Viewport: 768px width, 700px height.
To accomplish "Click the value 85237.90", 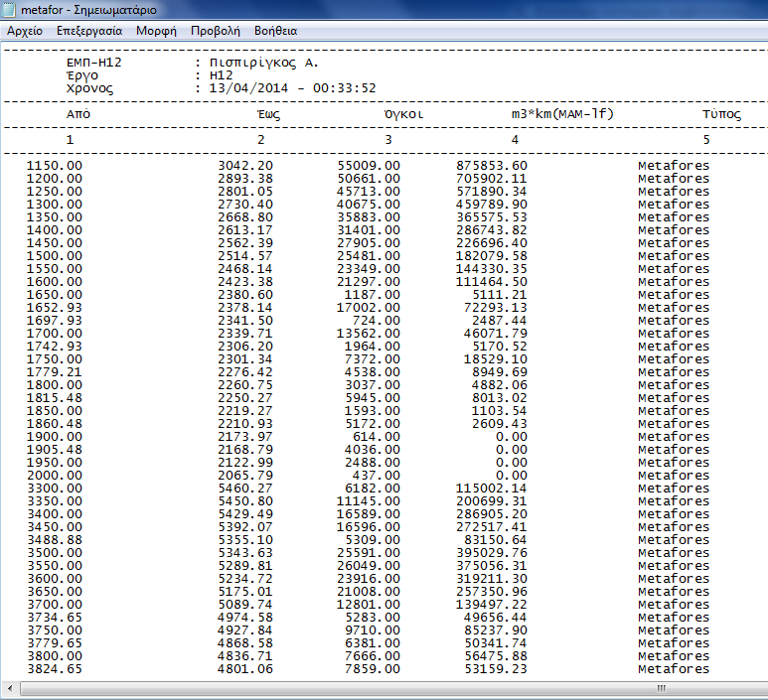I will click(496, 630).
